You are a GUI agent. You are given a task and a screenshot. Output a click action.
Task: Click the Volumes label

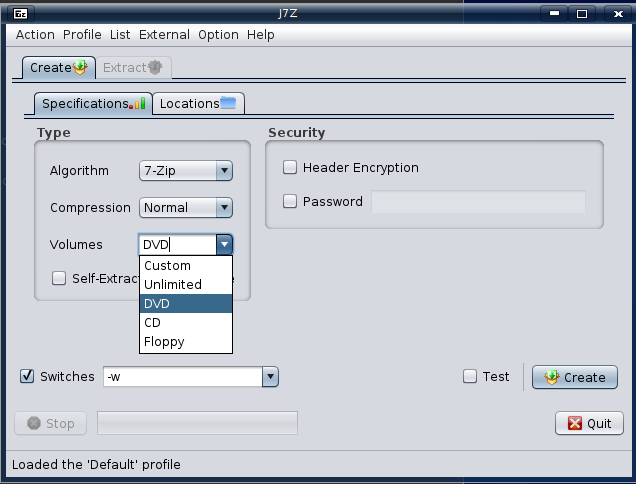pyautogui.click(x=76, y=245)
